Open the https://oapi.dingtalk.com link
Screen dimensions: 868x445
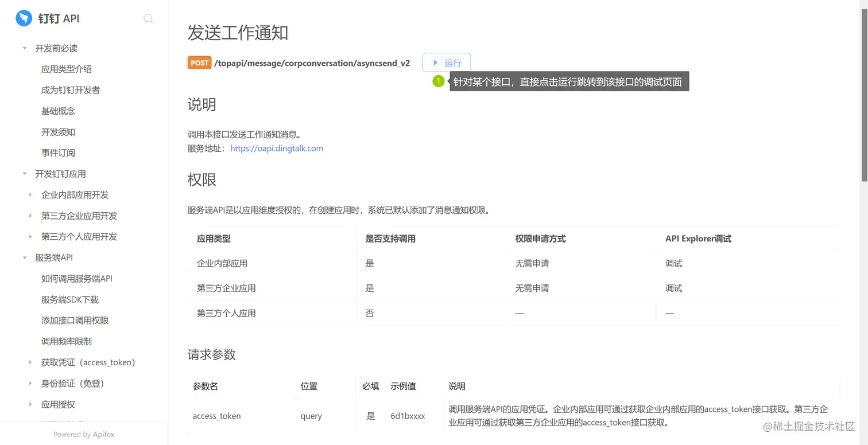277,149
